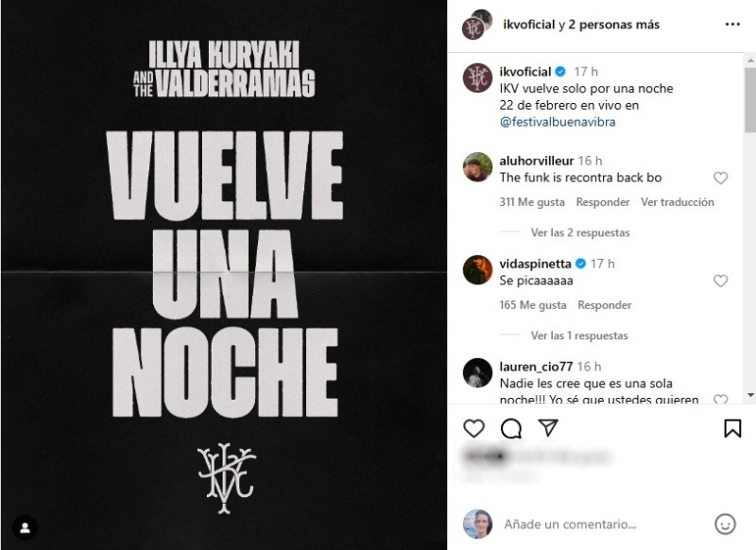This screenshot has width=756, height=550.
Task: Open the comment bubble icon
Action: click(511, 428)
